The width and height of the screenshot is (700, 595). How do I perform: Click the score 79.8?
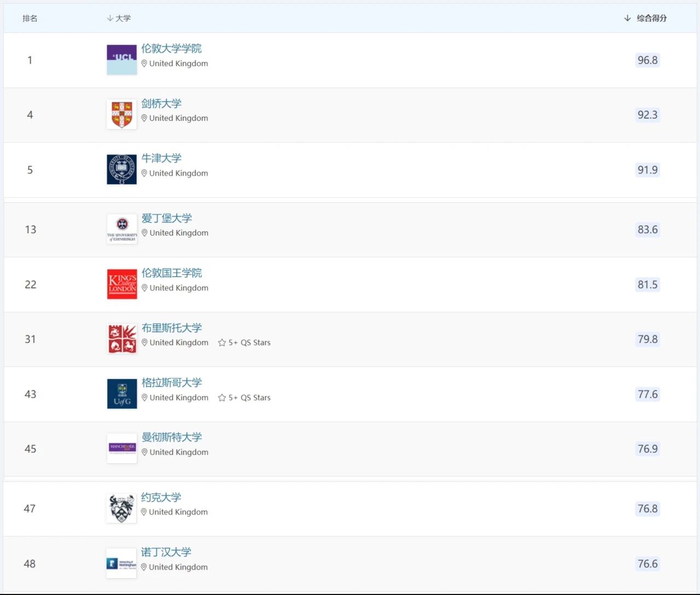[x=647, y=339]
